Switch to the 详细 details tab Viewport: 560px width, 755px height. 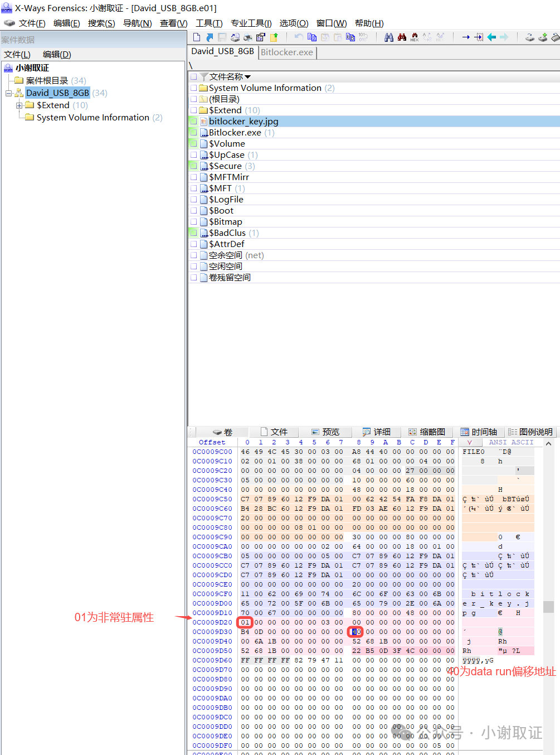[376, 432]
